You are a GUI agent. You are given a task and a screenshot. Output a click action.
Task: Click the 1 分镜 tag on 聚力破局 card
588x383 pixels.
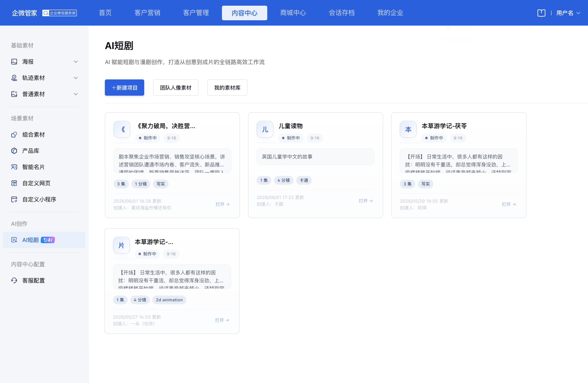click(x=141, y=184)
